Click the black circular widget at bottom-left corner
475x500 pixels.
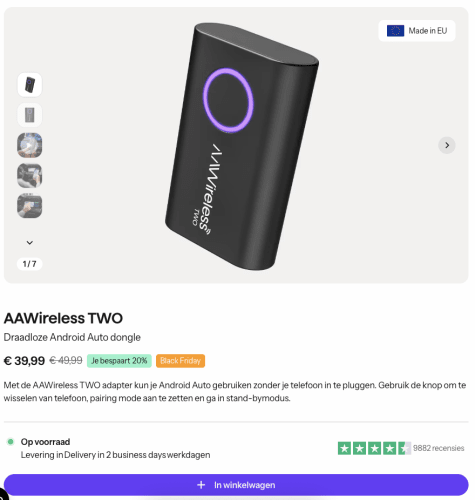3,494
